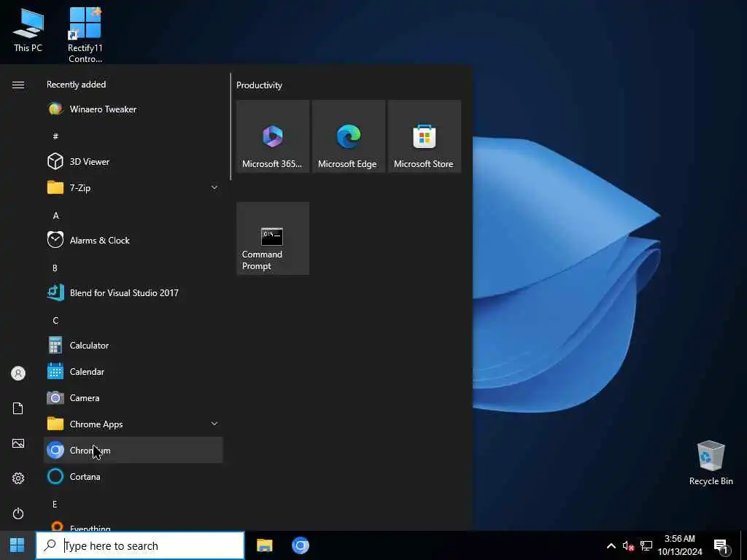Open File Explorer from taskbar
747x560 pixels.
tap(264, 545)
